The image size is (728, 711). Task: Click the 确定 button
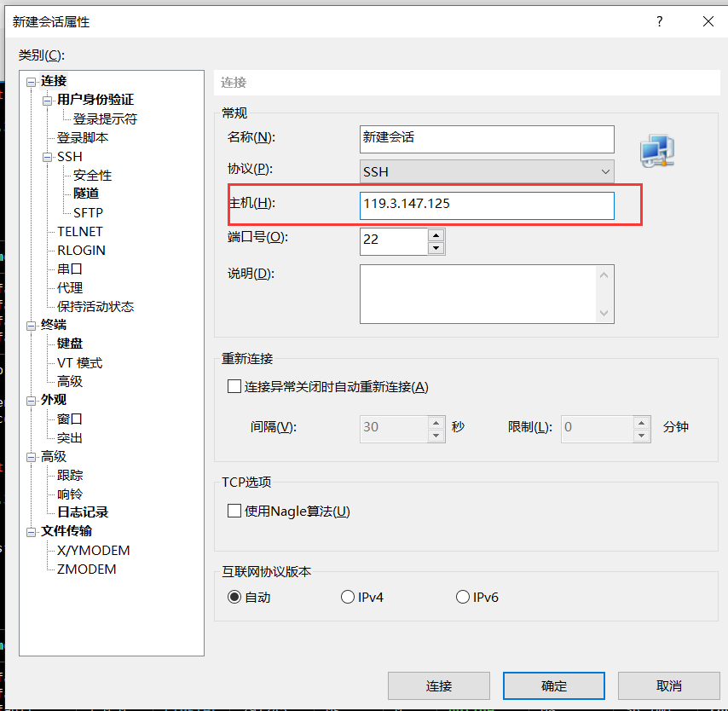(x=554, y=685)
